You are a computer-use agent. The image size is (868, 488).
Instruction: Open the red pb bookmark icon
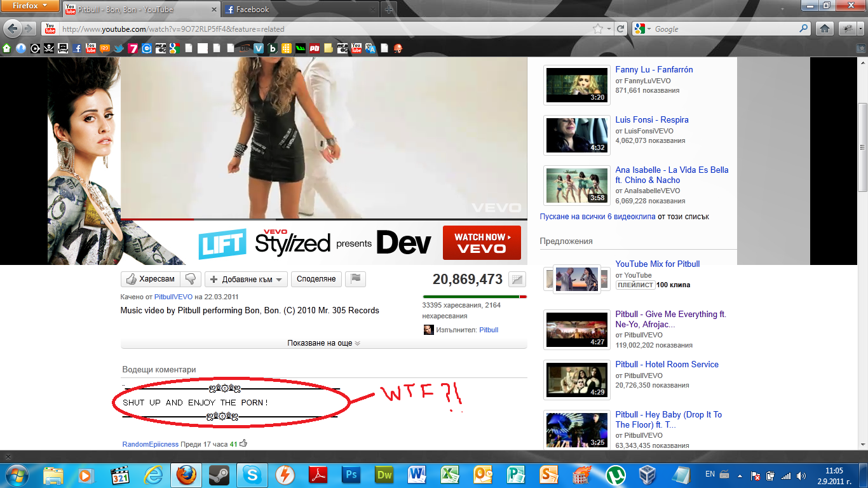315,48
